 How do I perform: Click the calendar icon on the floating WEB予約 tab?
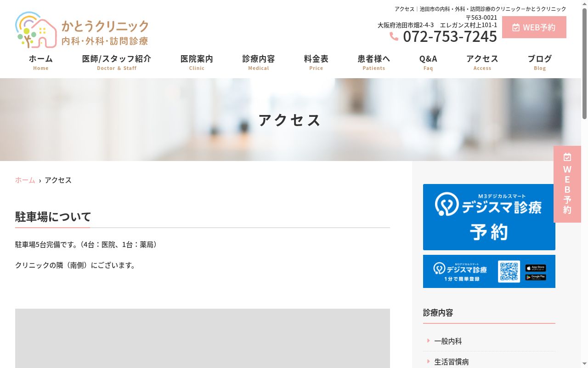[567, 157]
